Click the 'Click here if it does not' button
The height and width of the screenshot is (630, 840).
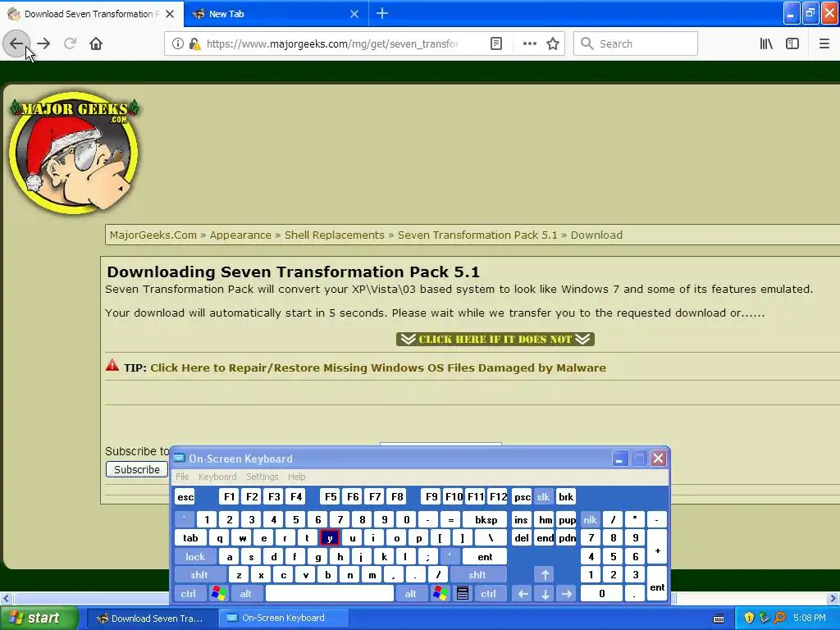coord(495,339)
